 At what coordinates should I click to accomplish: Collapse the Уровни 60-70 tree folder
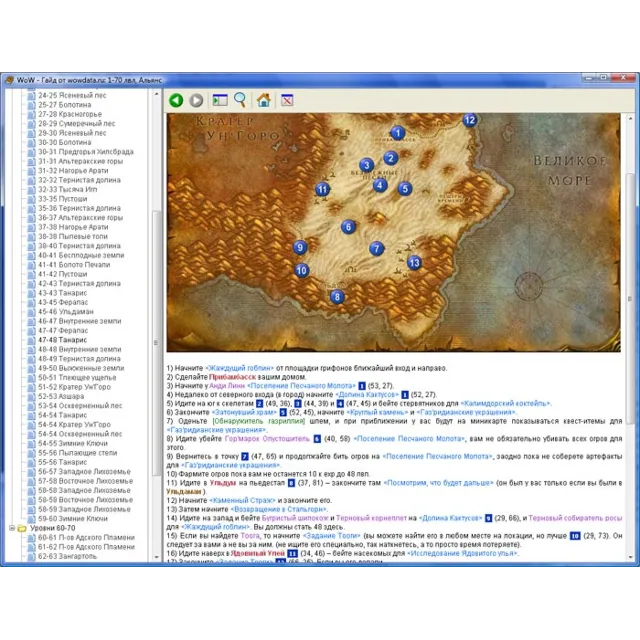(12, 528)
